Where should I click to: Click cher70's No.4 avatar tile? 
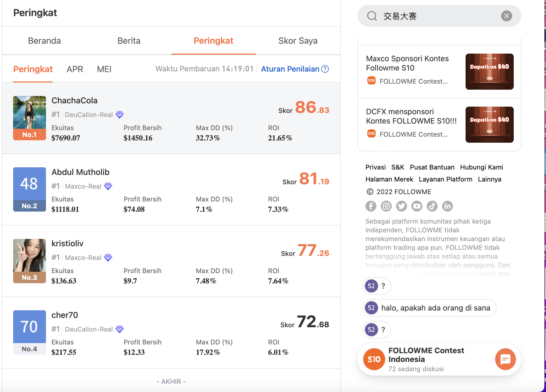[x=30, y=332]
